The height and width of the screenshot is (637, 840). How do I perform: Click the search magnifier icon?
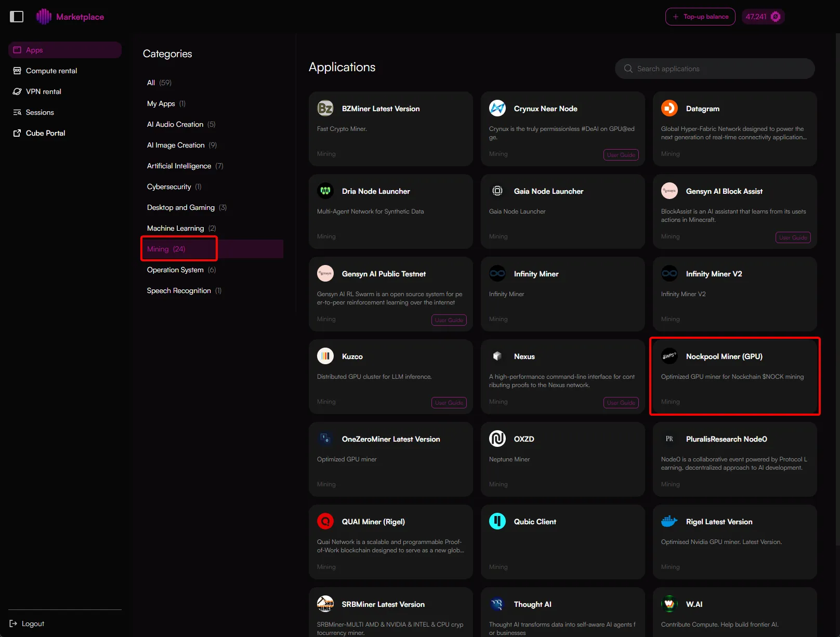coord(628,69)
